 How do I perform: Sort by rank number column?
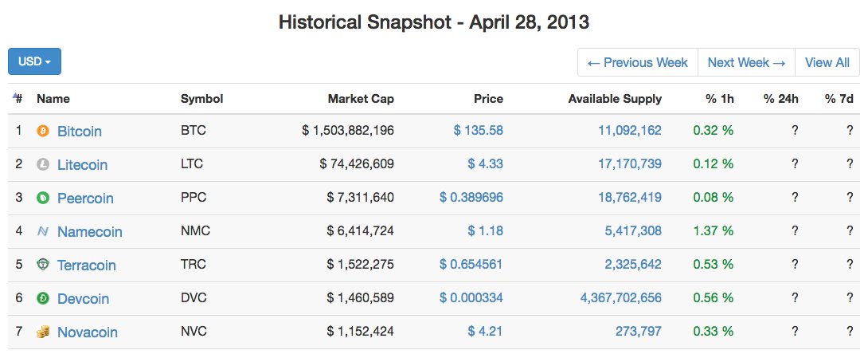tap(18, 99)
